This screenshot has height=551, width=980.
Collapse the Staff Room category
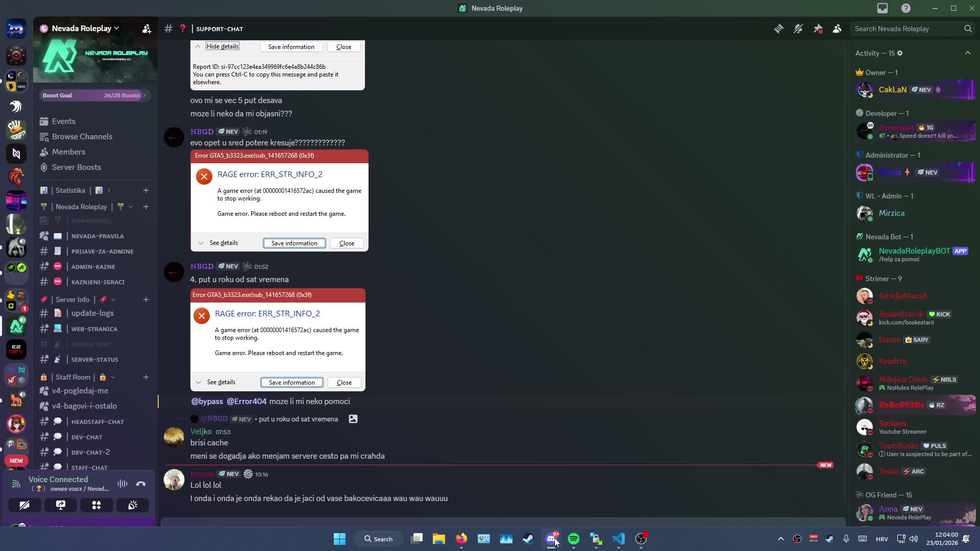click(73, 377)
